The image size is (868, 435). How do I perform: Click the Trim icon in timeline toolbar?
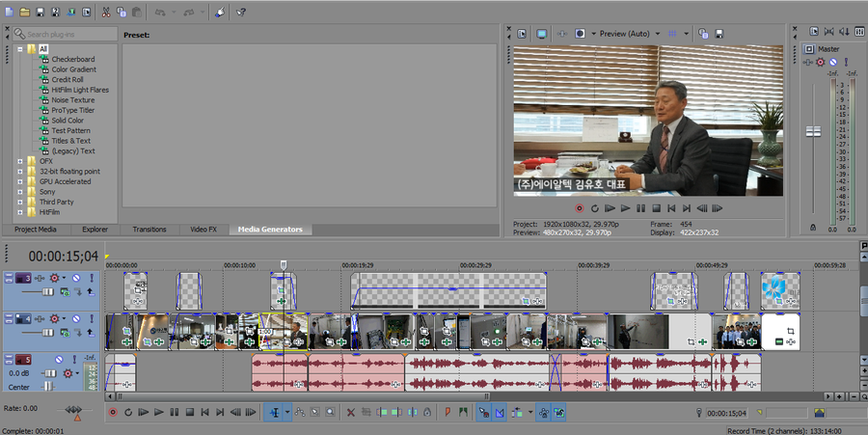[366, 412]
